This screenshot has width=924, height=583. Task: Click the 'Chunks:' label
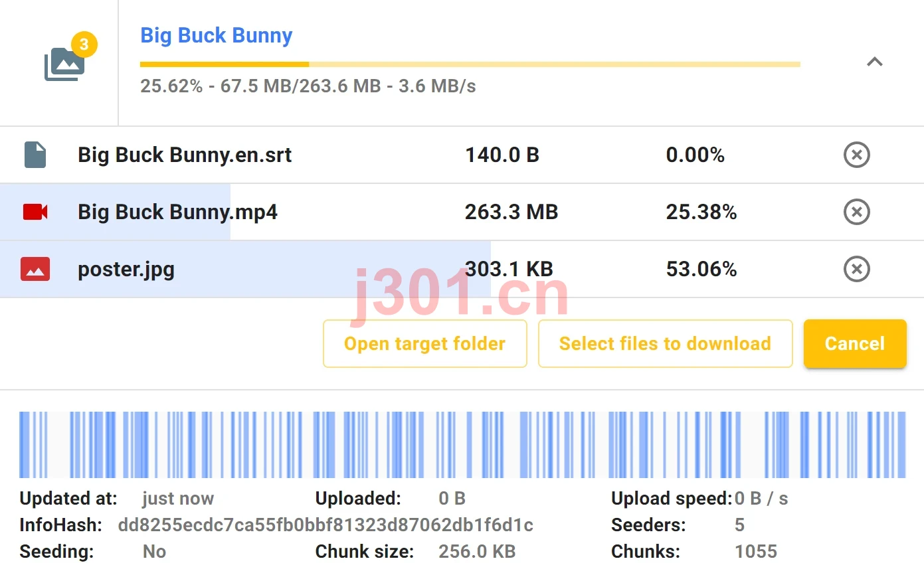point(646,552)
